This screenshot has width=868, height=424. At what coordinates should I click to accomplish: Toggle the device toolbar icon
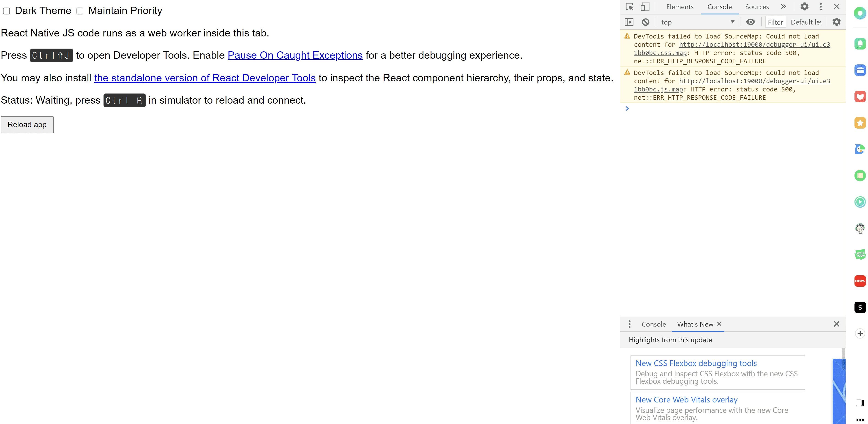click(x=645, y=7)
